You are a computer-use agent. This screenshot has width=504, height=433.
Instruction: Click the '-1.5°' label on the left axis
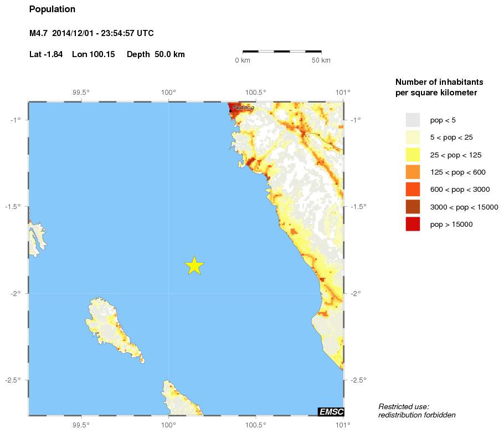pyautogui.click(x=13, y=207)
